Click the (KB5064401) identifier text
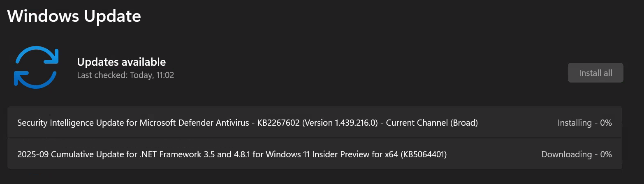Image resolution: width=644 pixels, height=184 pixels. [424, 154]
